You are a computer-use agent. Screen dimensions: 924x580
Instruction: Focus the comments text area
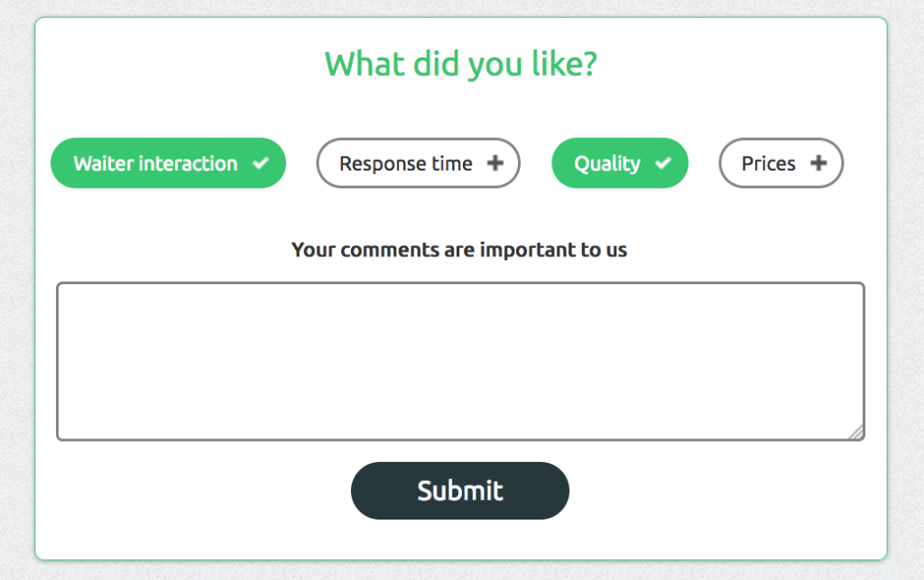(x=460, y=361)
